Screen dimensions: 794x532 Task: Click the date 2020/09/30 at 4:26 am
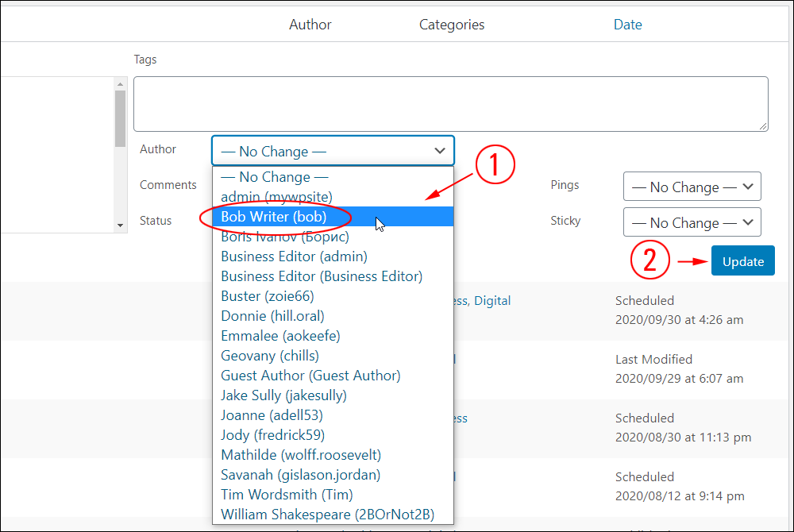679,320
